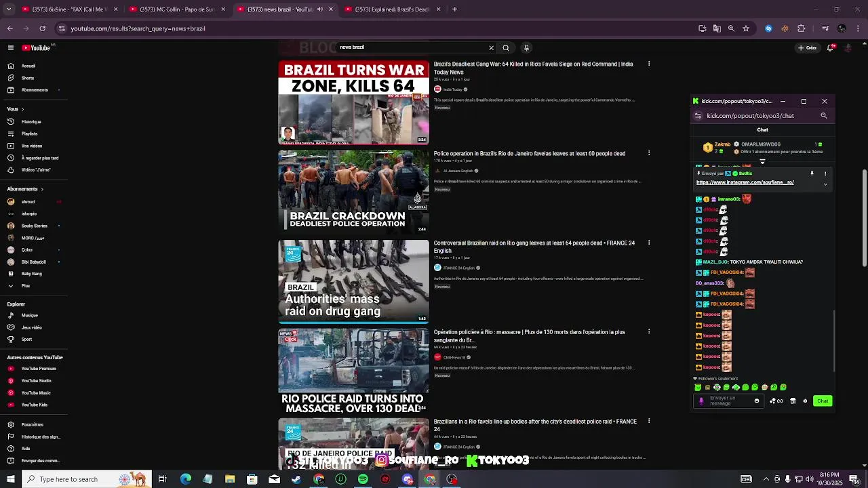
Task: Mute the 'news brazil - YouTube' tab audio
Action: pyautogui.click(x=320, y=9)
